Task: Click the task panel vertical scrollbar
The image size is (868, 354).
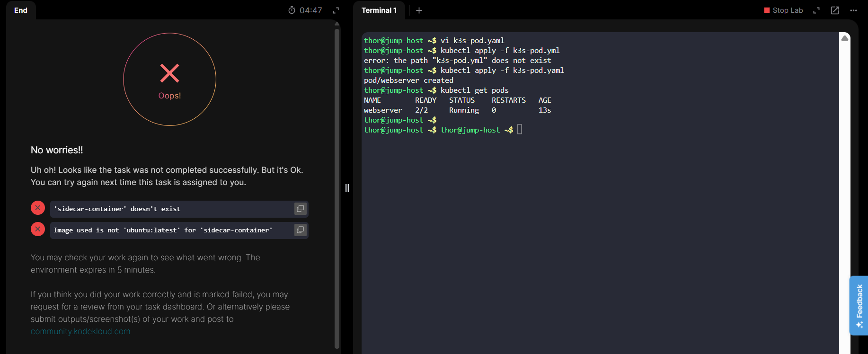Action: 337,188
